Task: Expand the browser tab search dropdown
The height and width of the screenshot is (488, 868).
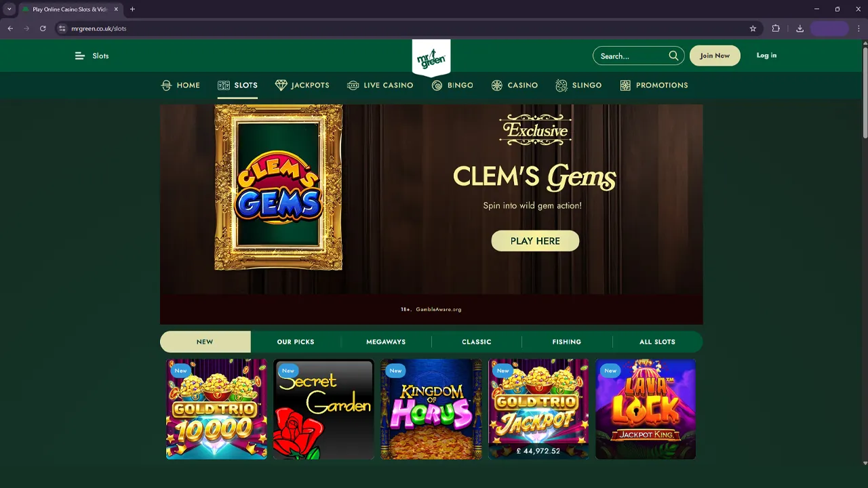Action: 9,9
